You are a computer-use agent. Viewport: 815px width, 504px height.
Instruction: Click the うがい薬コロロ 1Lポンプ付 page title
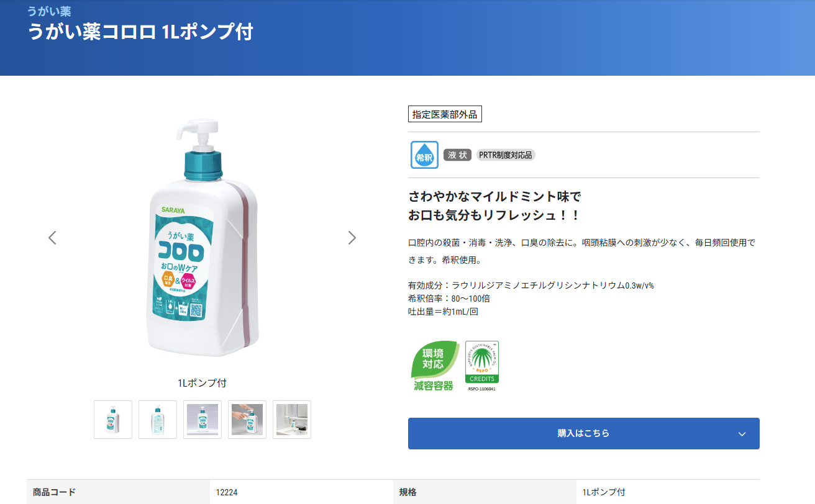click(140, 32)
